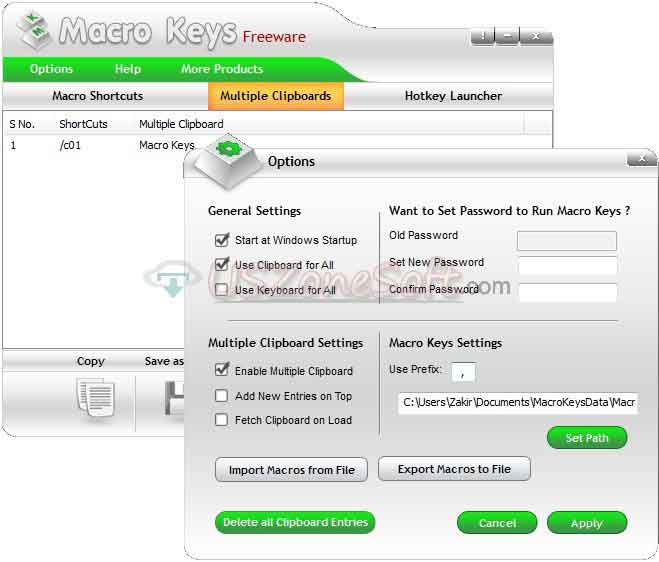The height and width of the screenshot is (562, 659).
Task: Click the Confirm Password field
Action: point(567,292)
